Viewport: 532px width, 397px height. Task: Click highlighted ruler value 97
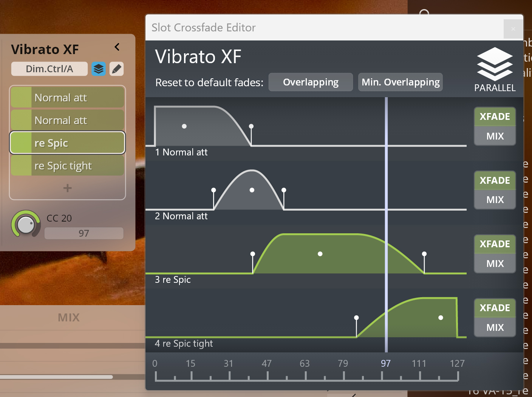pyautogui.click(x=386, y=363)
